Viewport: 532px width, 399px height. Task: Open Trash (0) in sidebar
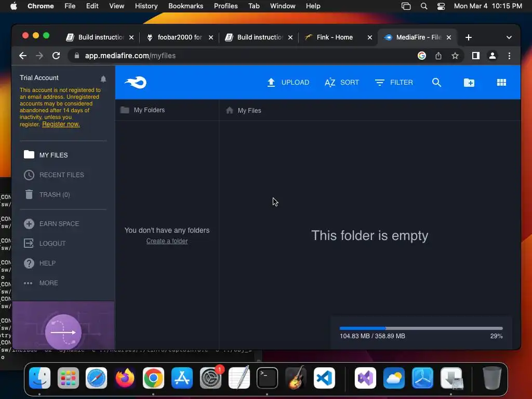(47, 194)
